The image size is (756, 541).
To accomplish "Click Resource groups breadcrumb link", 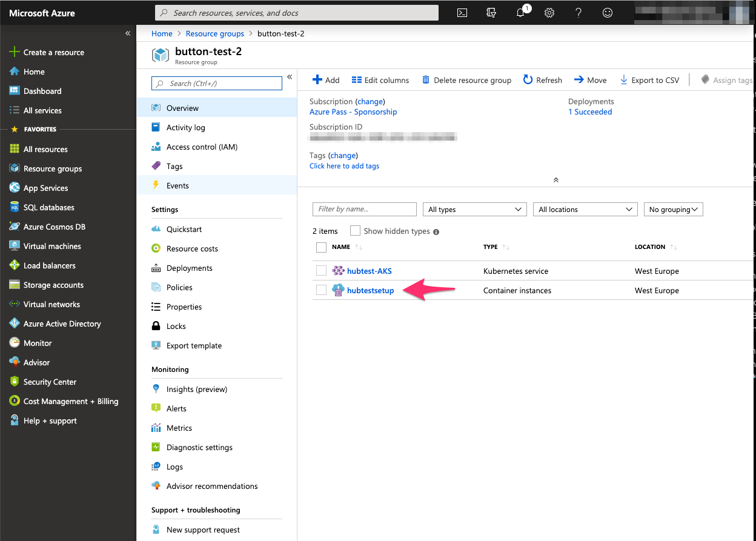I will tap(215, 33).
